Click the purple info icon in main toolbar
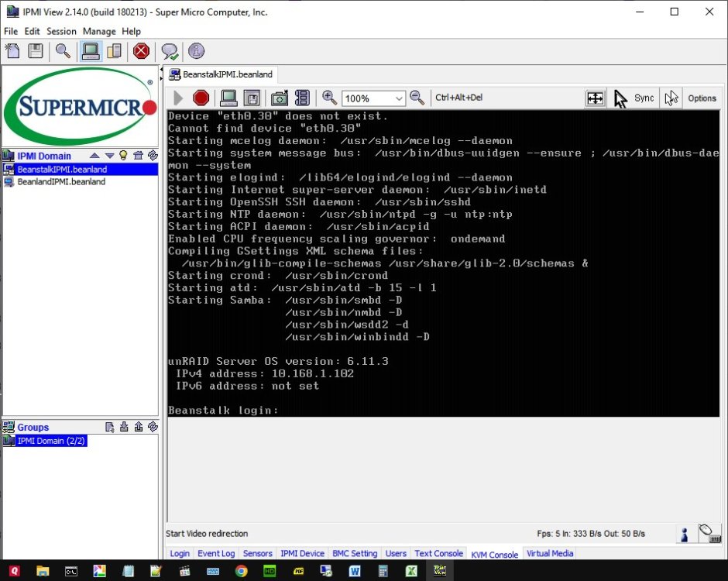Image resolution: width=728 pixels, height=581 pixels. [197, 51]
